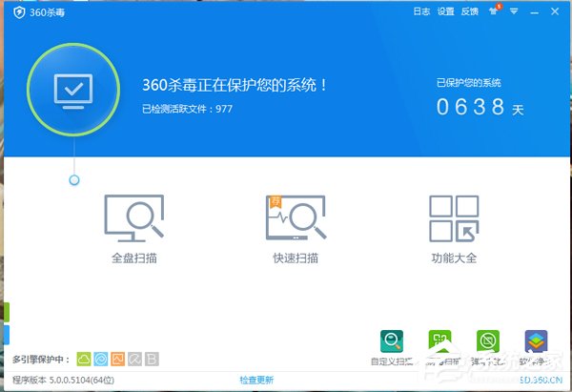Start a full disk scan (全盘扫描)
572x392 pixels.
pyautogui.click(x=134, y=229)
